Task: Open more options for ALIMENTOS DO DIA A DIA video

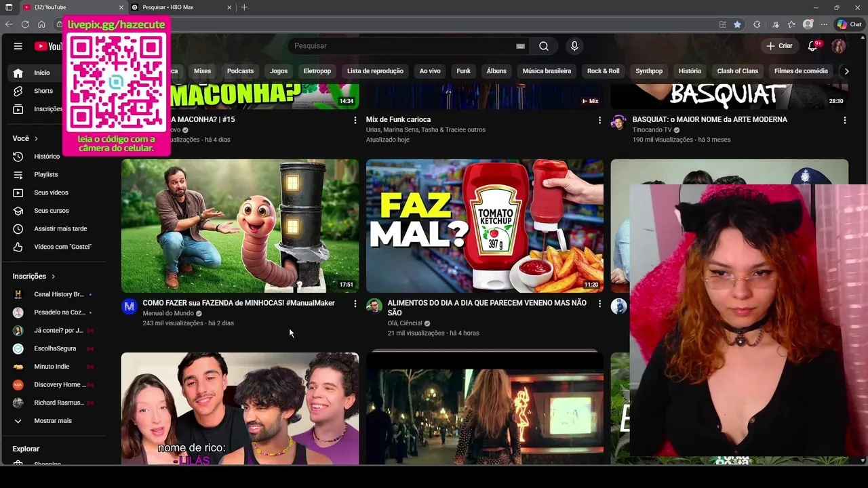Action: pyautogui.click(x=599, y=304)
